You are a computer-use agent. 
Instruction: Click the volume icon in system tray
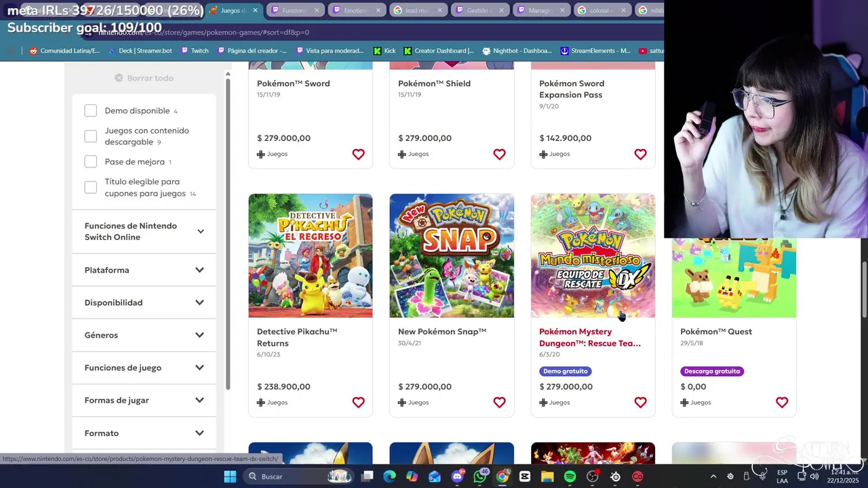814,476
